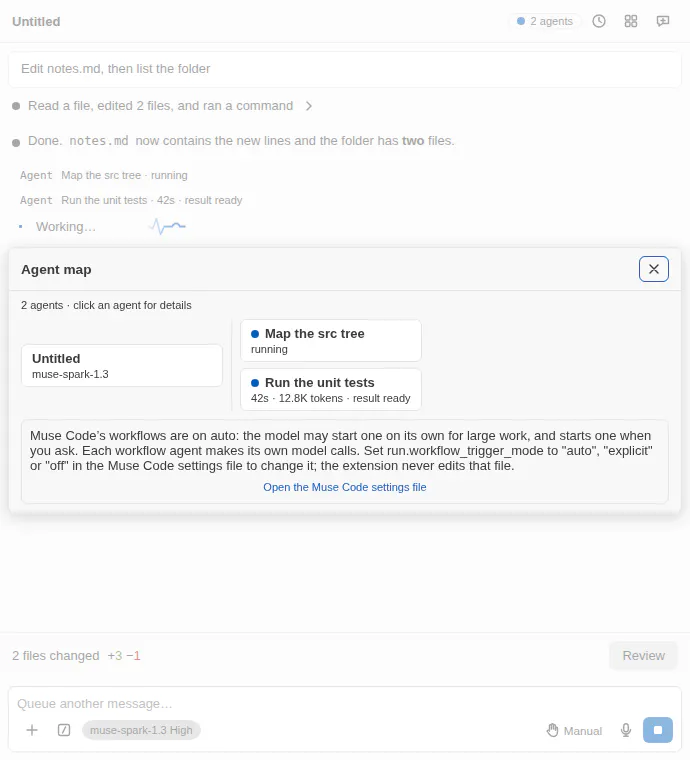Open the slash commands icon
This screenshot has height=760, width=690.
(x=64, y=730)
